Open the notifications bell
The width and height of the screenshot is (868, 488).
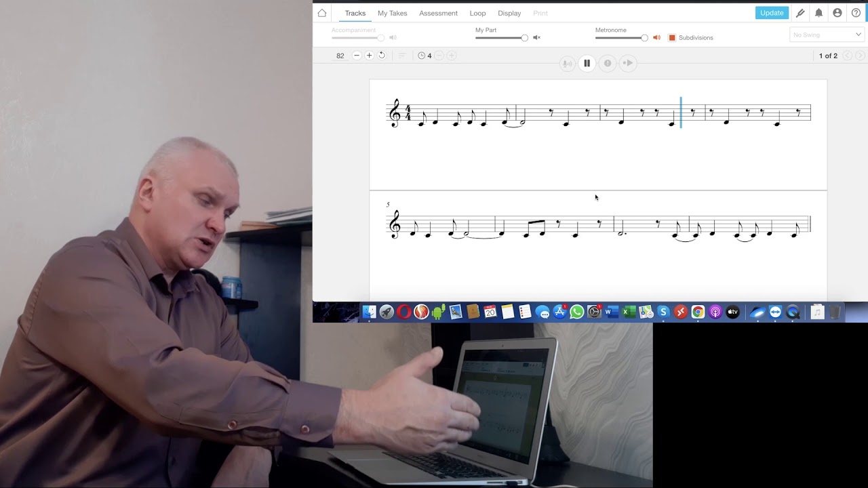pyautogui.click(x=818, y=13)
